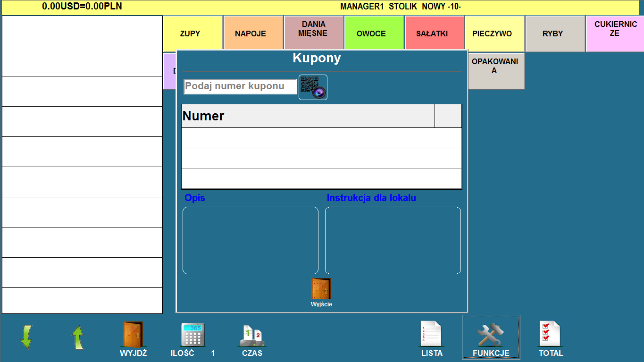Open the FUNKCJE tools icon

[491, 335]
